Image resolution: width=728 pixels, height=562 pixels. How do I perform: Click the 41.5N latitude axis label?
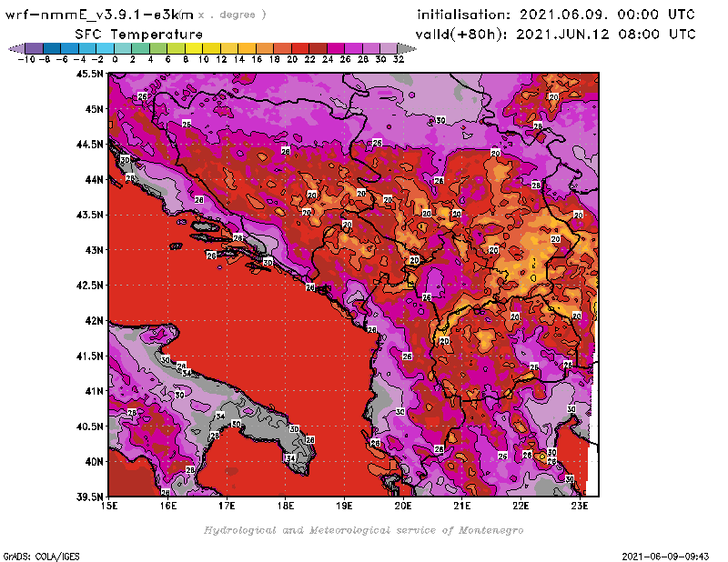pos(89,356)
